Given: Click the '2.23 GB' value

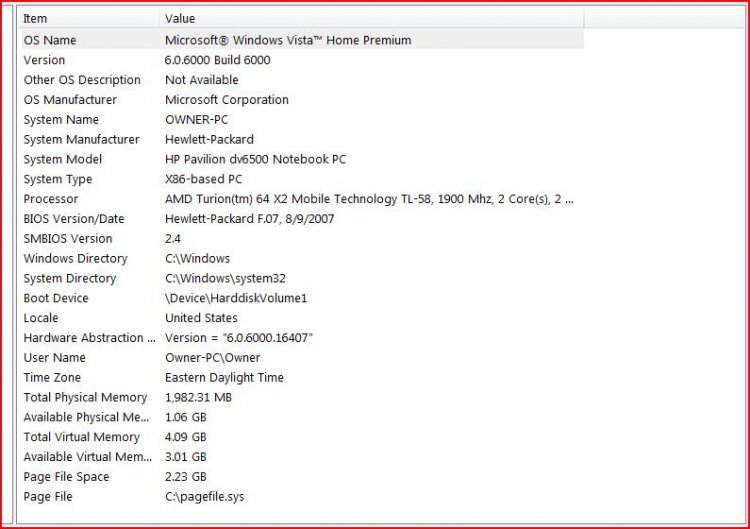Looking at the screenshot, I should point(186,477).
